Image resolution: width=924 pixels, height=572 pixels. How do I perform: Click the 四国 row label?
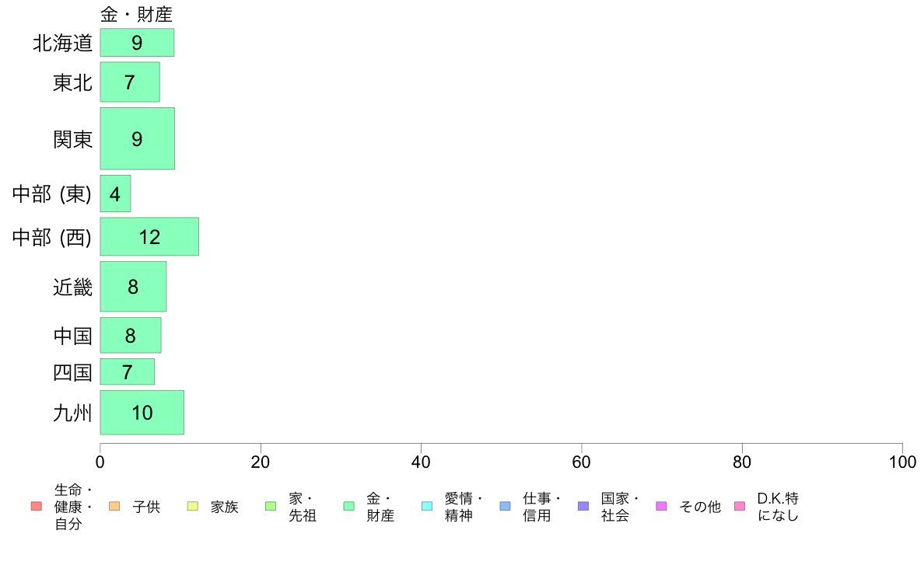(72, 372)
